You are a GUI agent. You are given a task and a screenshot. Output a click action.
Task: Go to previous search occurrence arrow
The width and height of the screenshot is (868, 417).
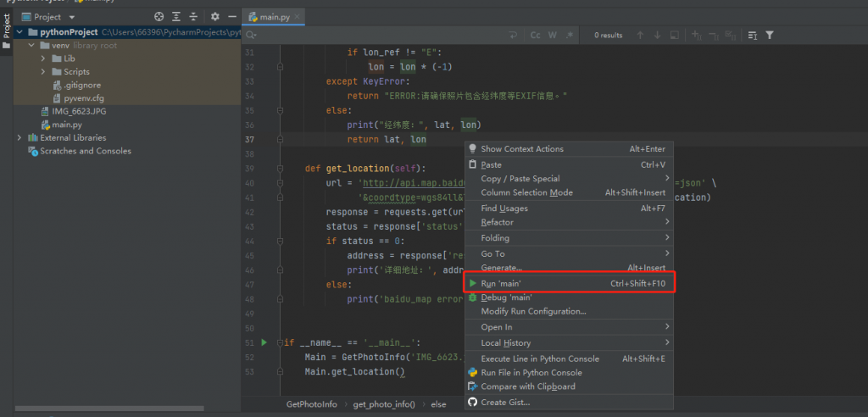(x=638, y=36)
